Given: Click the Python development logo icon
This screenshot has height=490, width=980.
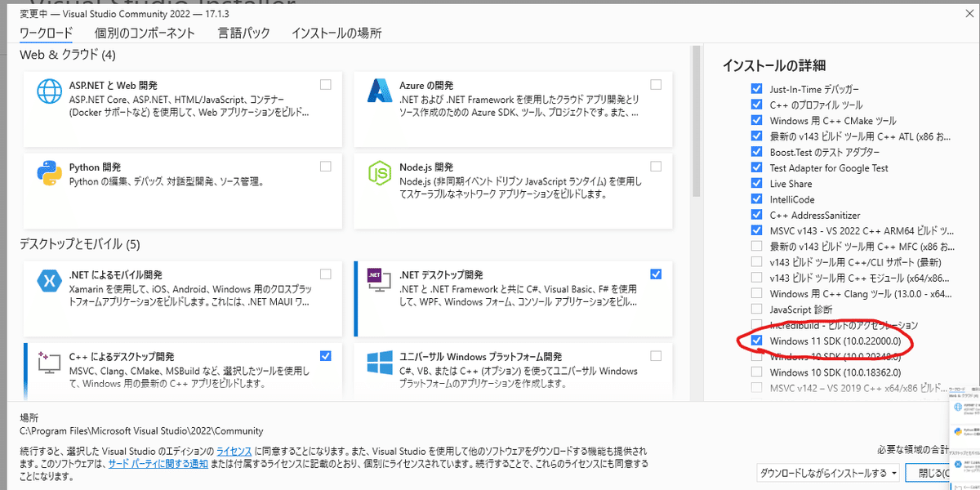Looking at the screenshot, I should (50, 175).
